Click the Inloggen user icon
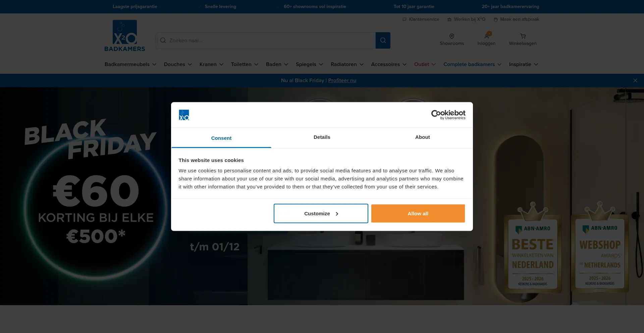Image resolution: width=644 pixels, height=333 pixels. [x=486, y=36]
